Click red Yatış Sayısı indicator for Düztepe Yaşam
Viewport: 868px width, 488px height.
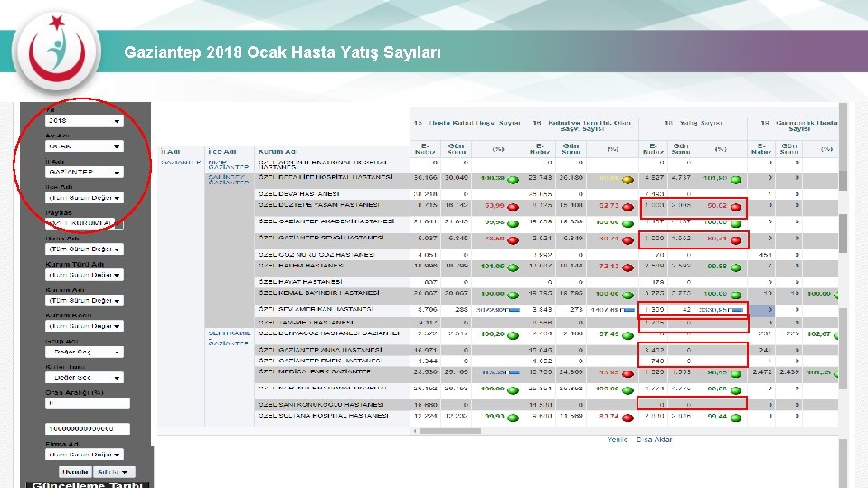tap(736, 207)
